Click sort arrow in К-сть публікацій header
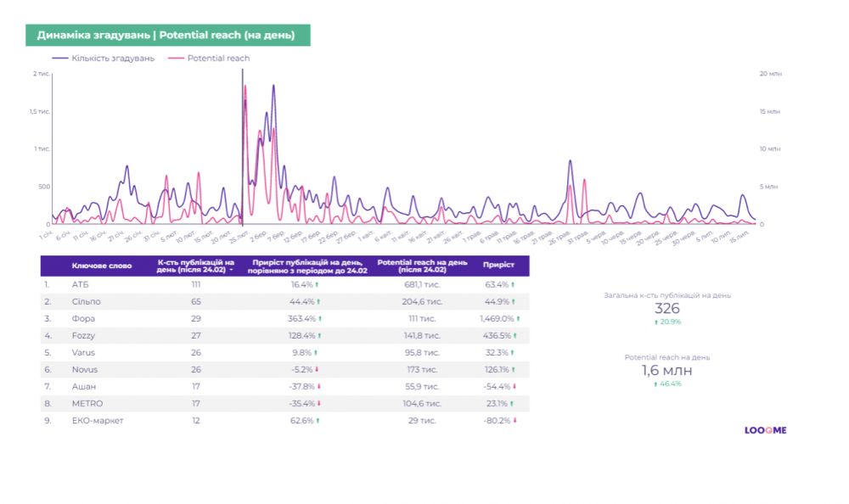849x504 pixels. (x=231, y=270)
